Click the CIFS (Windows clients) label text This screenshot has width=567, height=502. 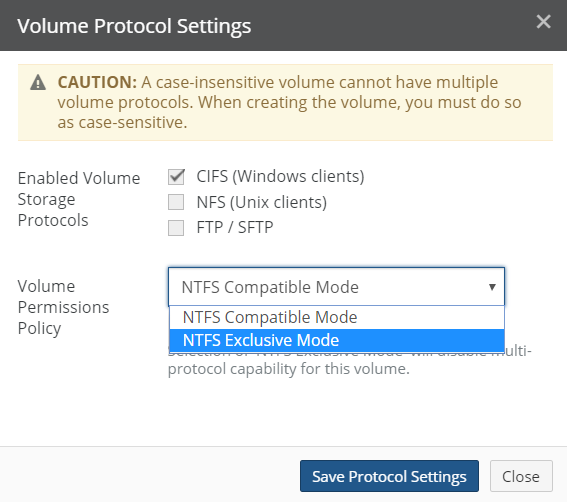pos(280,176)
